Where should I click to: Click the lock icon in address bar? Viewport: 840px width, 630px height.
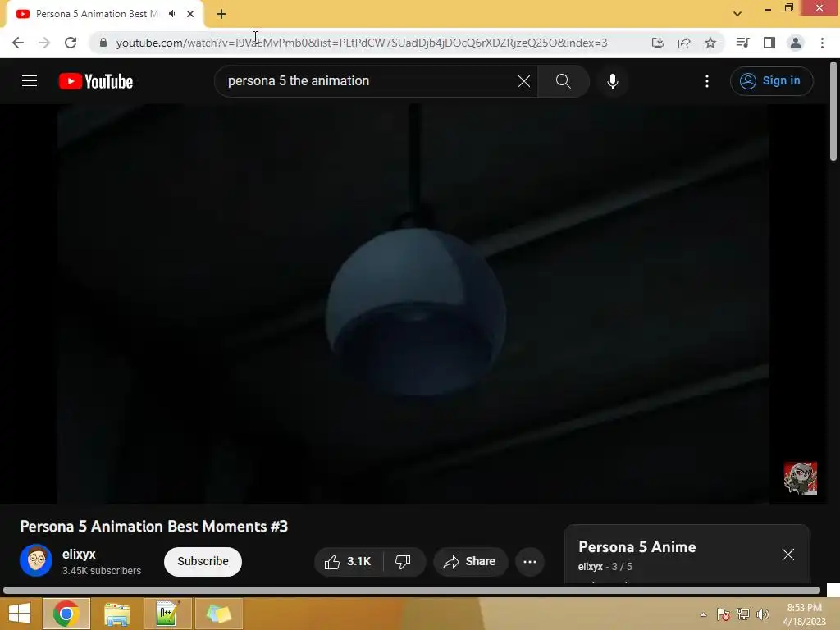click(103, 43)
